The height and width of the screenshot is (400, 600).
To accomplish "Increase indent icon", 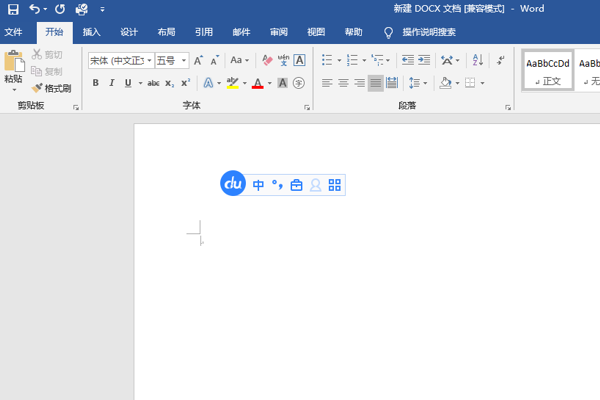I will (424, 60).
